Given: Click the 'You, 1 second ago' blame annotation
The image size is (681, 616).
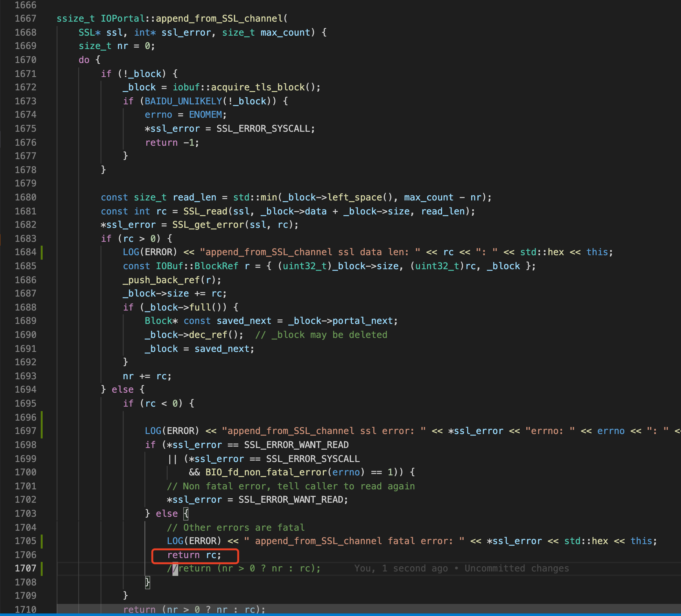Looking at the screenshot, I should tap(400, 568).
